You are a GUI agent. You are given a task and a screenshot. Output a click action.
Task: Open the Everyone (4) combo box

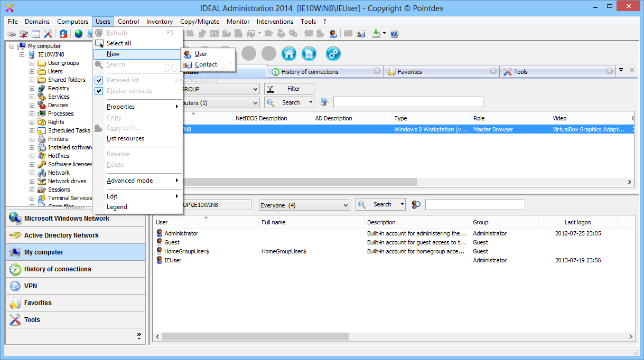pyautogui.click(x=304, y=205)
